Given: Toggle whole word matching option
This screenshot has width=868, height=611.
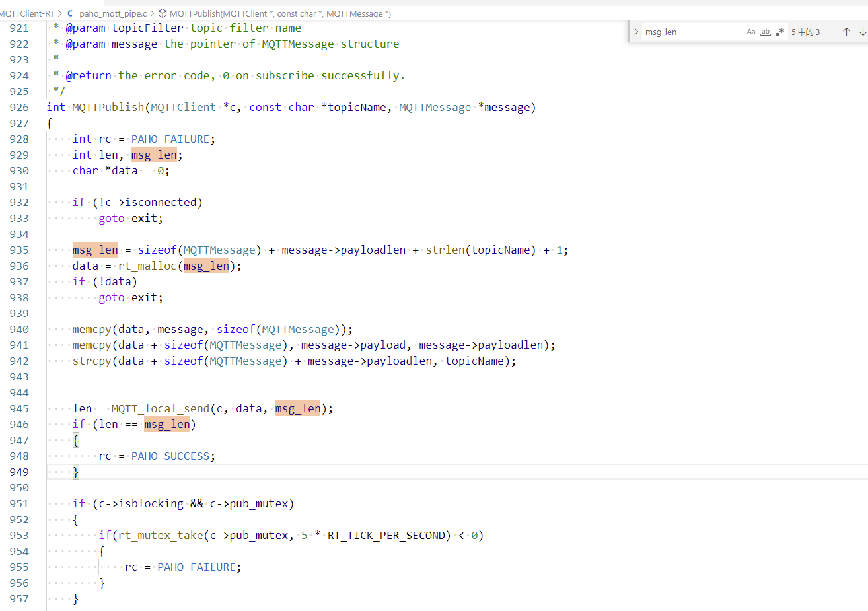Looking at the screenshot, I should 765,31.
